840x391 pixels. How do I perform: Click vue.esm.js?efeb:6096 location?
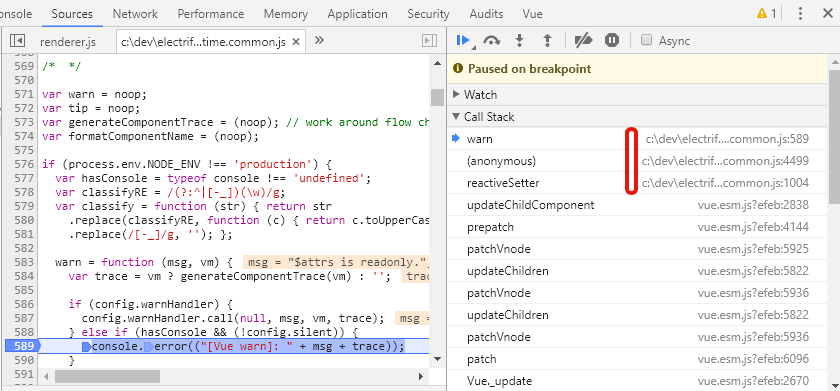pyautogui.click(x=753, y=359)
